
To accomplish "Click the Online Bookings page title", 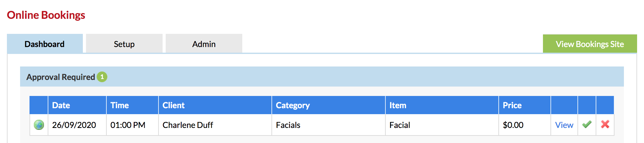I will click(x=46, y=15).
